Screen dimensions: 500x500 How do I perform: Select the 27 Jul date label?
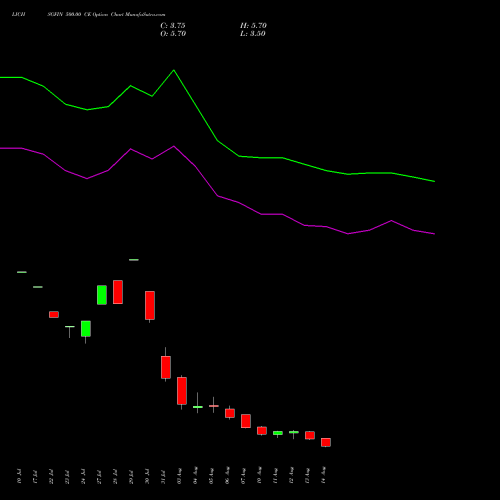point(99,476)
